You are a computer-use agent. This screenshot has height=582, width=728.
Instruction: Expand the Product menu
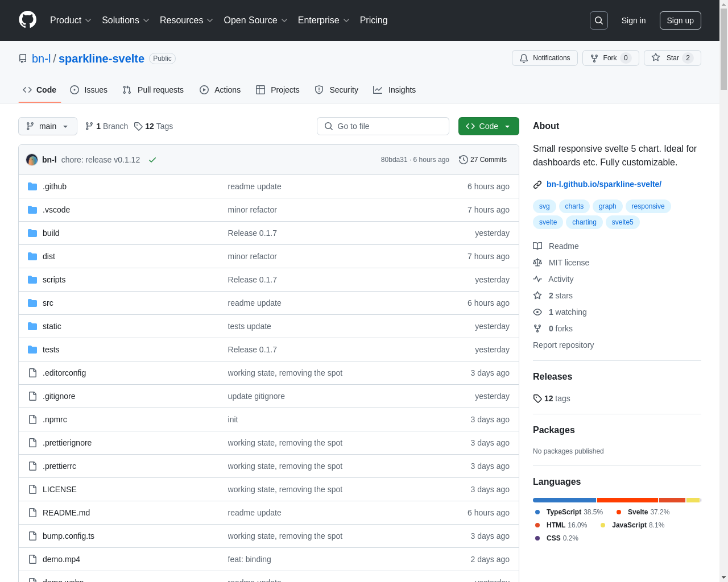pos(71,20)
